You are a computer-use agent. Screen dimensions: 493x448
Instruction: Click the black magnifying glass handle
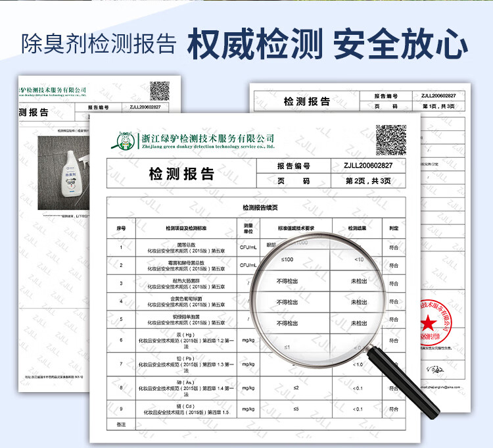404,382
